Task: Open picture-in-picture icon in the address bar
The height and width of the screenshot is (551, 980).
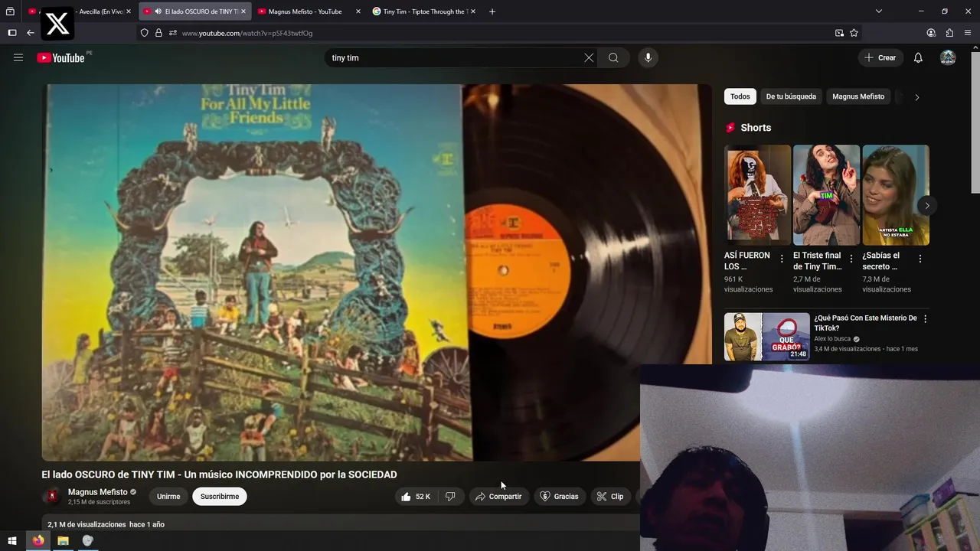Action: (x=839, y=33)
